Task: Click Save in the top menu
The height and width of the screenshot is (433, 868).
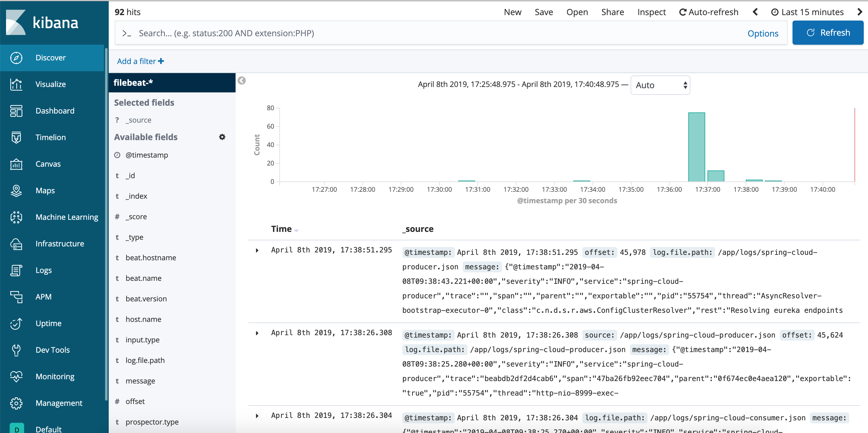Action: pyautogui.click(x=544, y=12)
